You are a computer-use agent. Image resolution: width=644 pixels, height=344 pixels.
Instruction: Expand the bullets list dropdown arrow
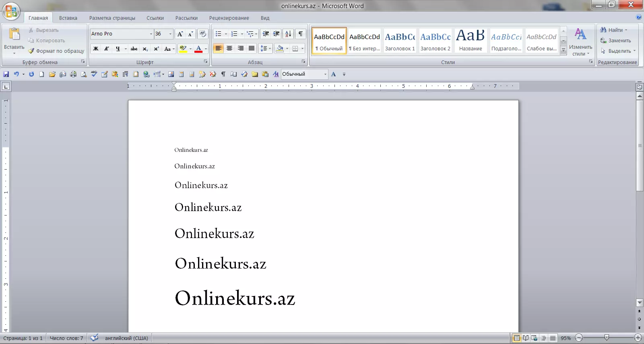click(x=226, y=34)
